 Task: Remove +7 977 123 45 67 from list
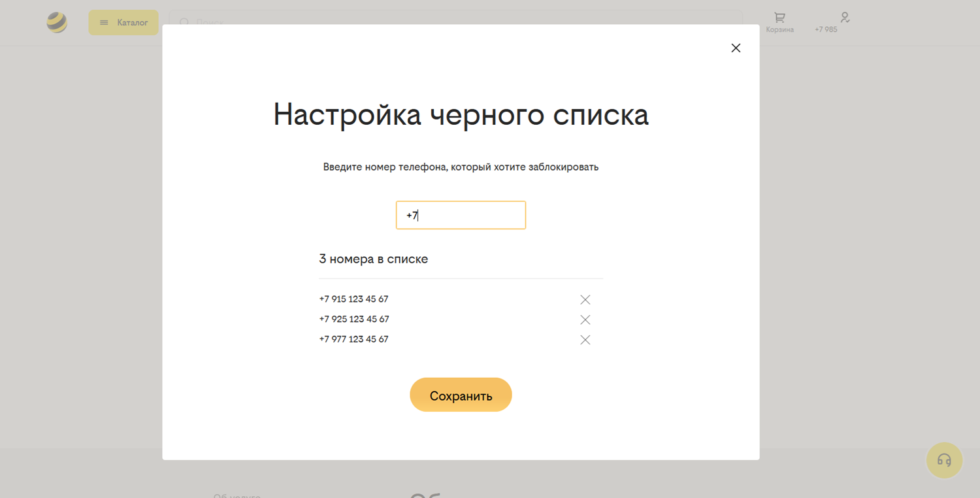(x=585, y=340)
